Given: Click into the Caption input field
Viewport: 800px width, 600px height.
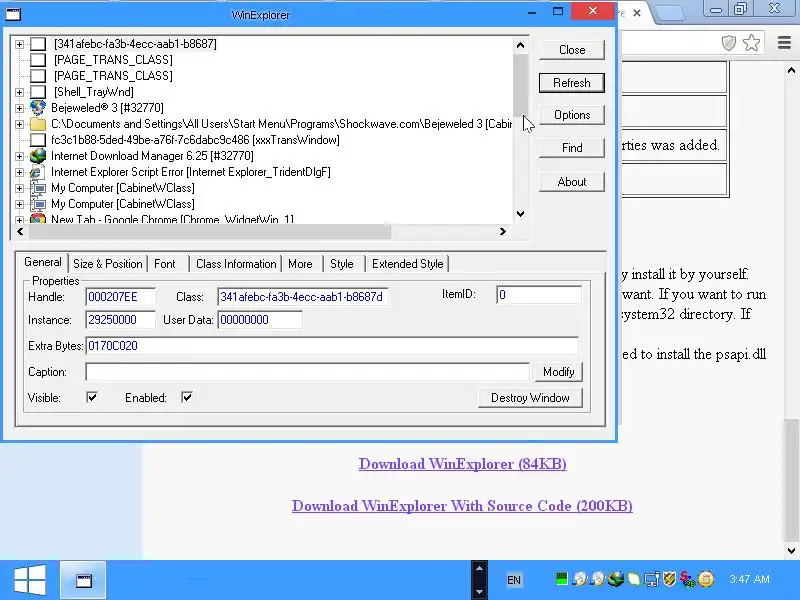Looking at the screenshot, I should pyautogui.click(x=307, y=372).
